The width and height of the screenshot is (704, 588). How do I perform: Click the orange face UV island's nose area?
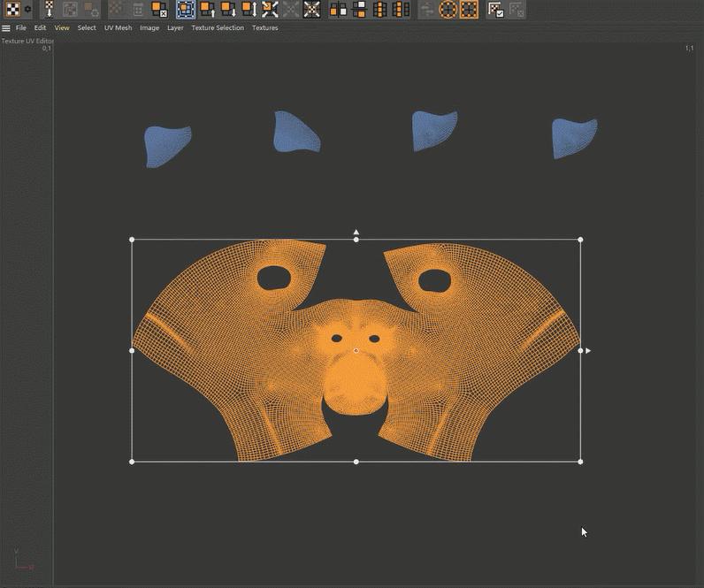click(356, 384)
